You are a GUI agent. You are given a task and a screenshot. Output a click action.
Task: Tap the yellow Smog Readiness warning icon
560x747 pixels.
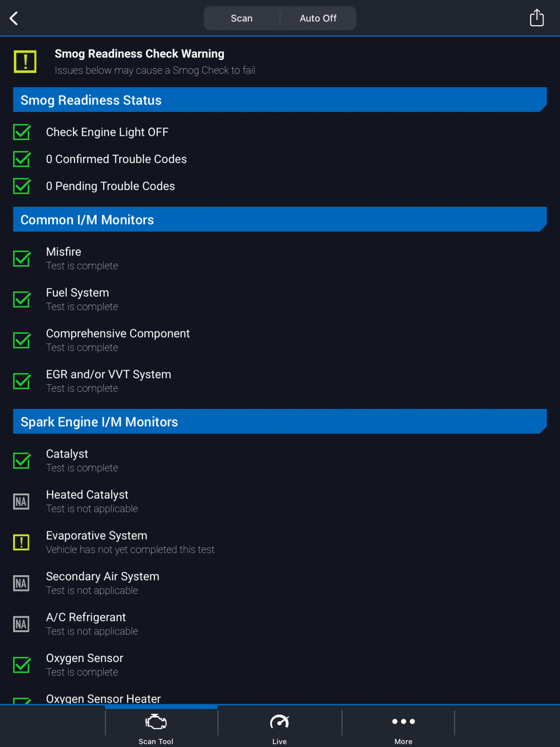[25, 62]
